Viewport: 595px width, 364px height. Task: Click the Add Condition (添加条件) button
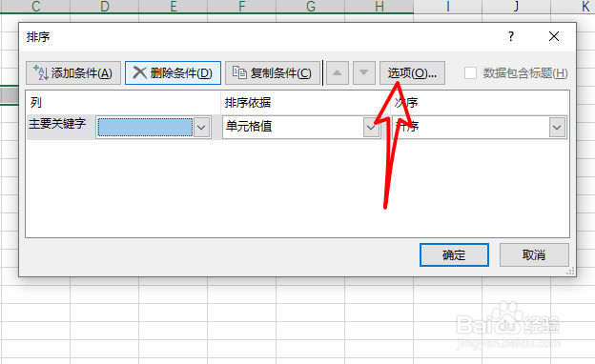click(x=73, y=72)
